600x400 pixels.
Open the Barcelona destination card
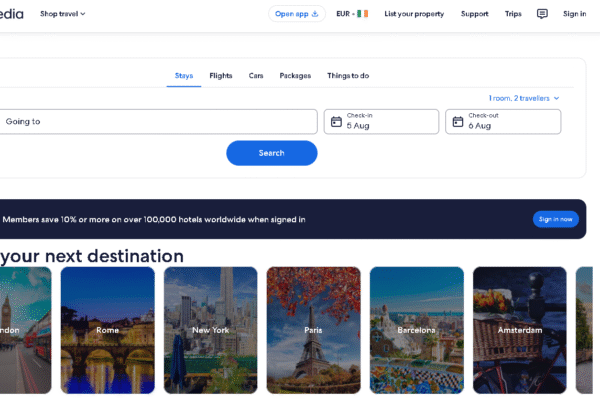416,330
